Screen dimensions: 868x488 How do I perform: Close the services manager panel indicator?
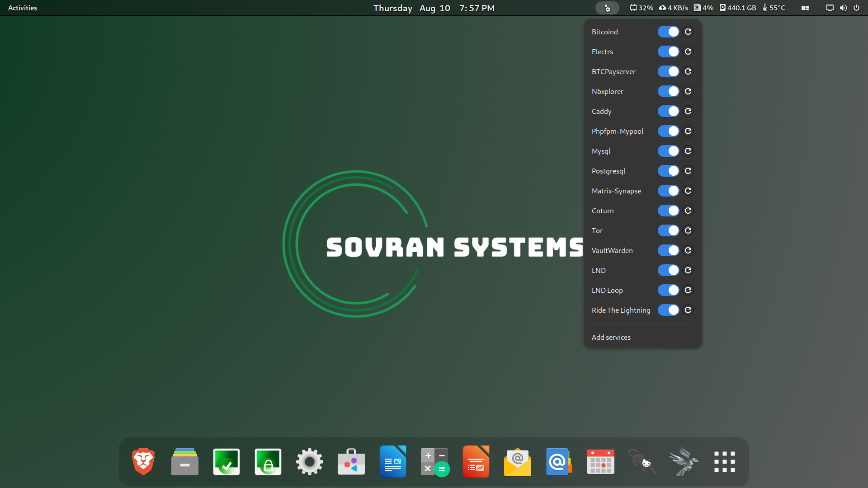tap(607, 8)
